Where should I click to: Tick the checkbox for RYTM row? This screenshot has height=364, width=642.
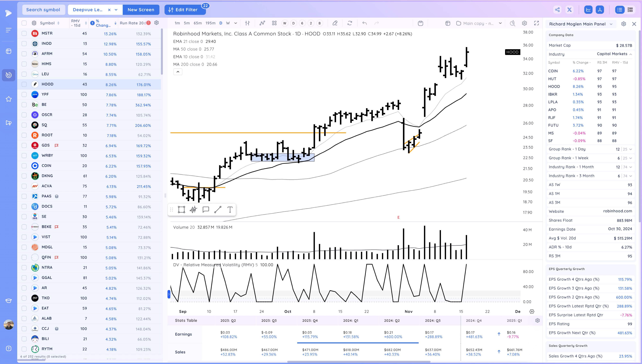coord(24,349)
